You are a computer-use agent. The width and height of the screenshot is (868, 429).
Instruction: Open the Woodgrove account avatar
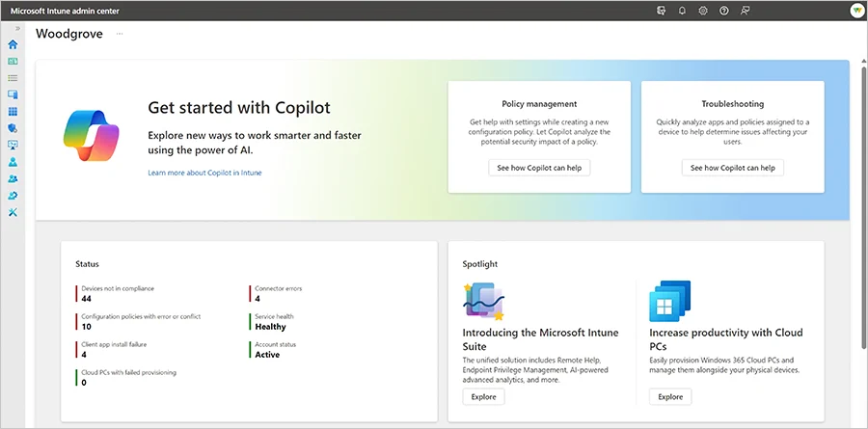(x=855, y=11)
